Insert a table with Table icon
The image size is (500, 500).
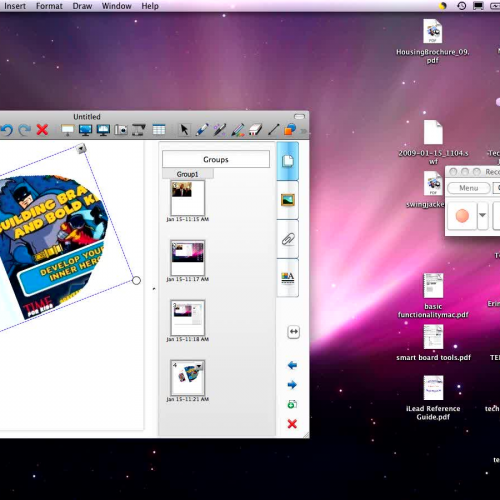click(x=159, y=130)
